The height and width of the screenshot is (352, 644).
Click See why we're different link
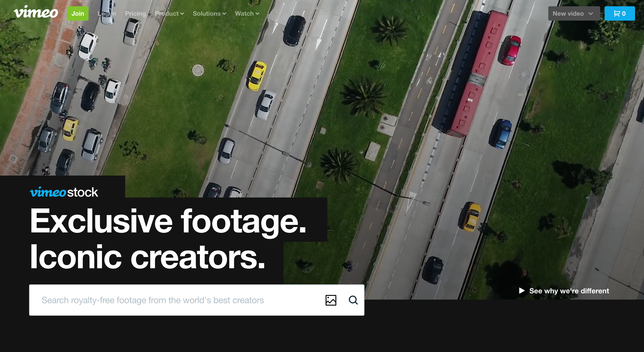[x=569, y=291]
